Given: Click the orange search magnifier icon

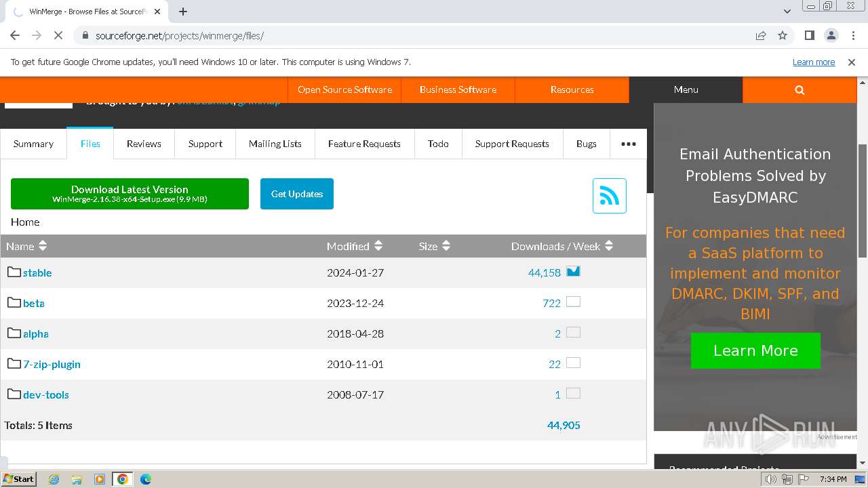Looking at the screenshot, I should (x=800, y=89).
